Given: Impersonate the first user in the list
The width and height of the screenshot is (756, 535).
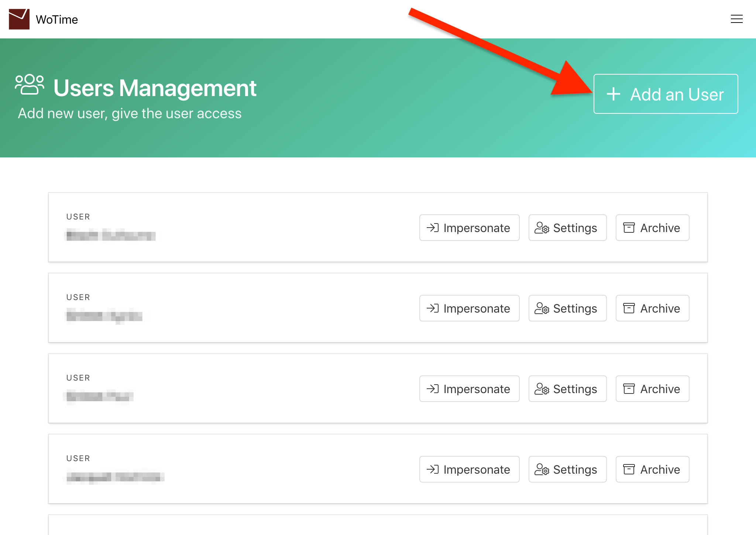Looking at the screenshot, I should point(469,228).
